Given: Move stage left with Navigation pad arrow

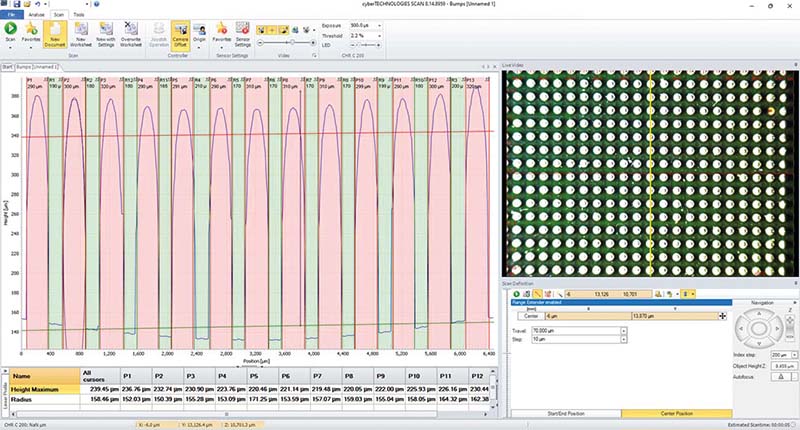Looking at the screenshot, I should click(740, 328).
